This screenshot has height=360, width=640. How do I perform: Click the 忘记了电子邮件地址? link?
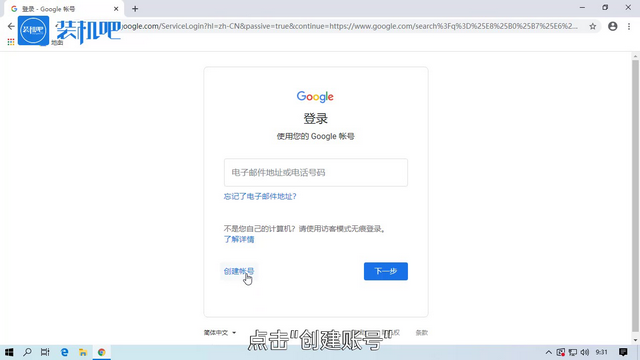(260, 196)
